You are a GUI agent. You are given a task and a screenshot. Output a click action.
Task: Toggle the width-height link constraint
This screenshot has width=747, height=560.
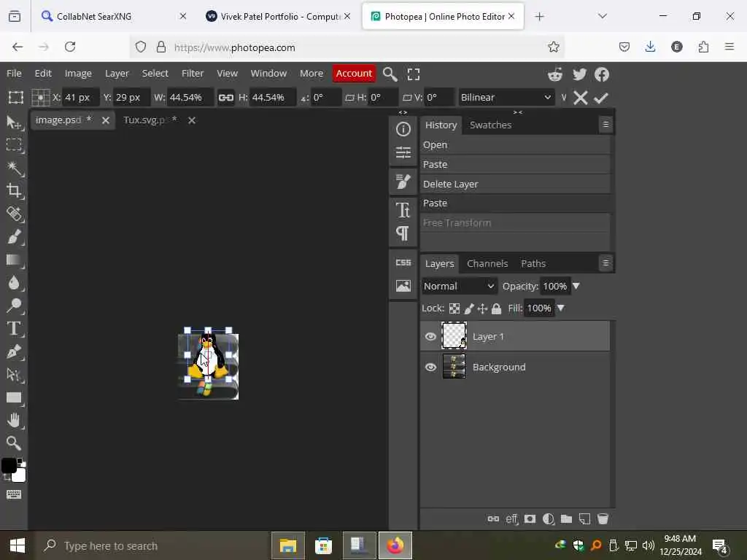pos(226,98)
